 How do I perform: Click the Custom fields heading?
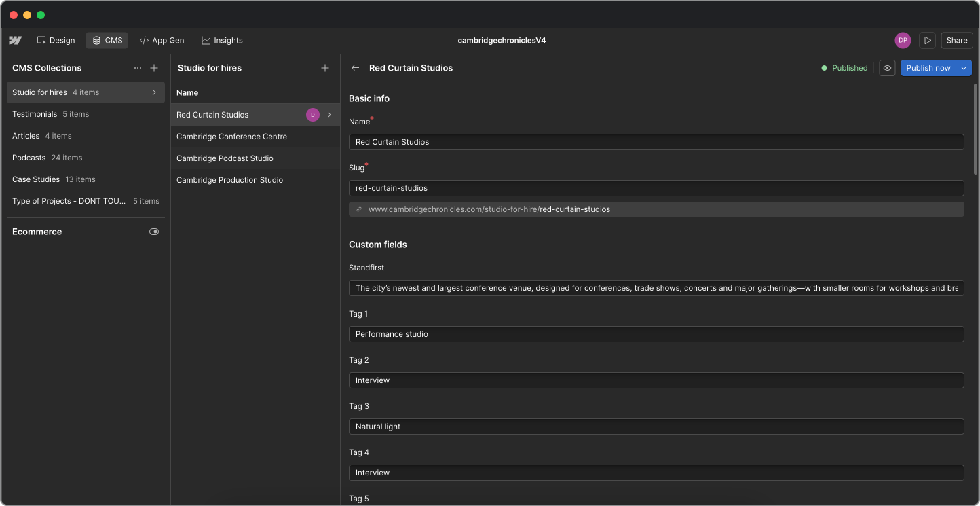coord(378,245)
